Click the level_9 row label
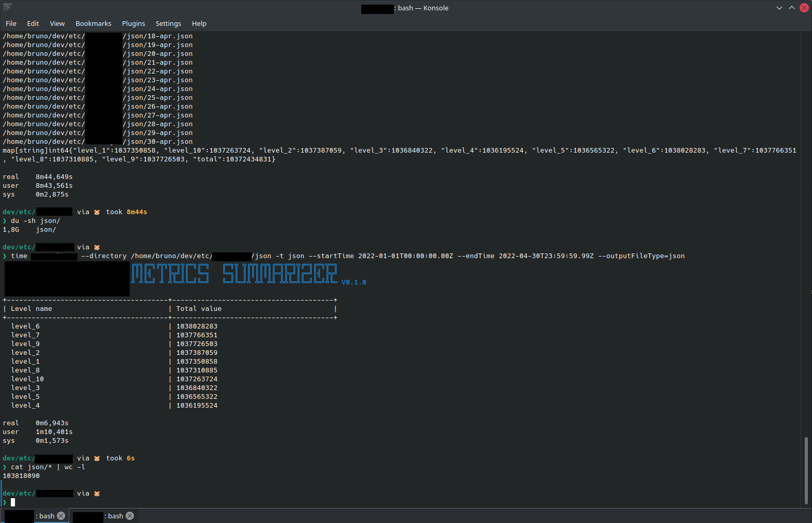 (x=25, y=344)
